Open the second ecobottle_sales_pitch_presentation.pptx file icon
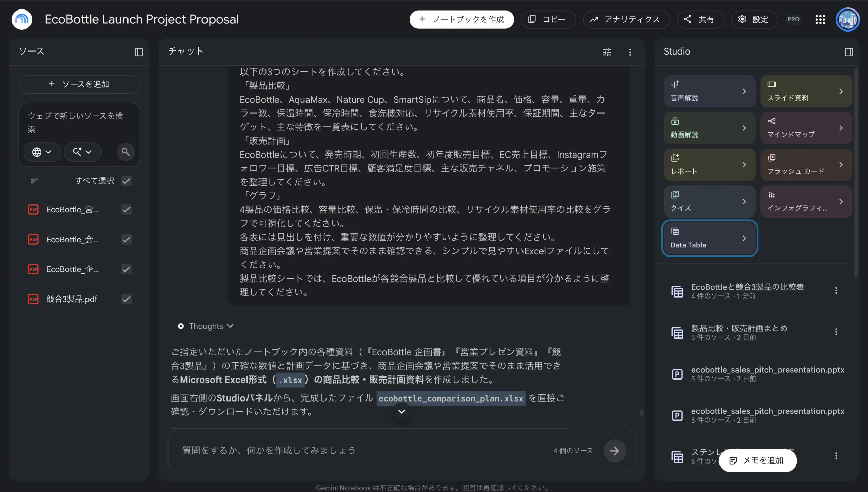 pyautogui.click(x=677, y=415)
